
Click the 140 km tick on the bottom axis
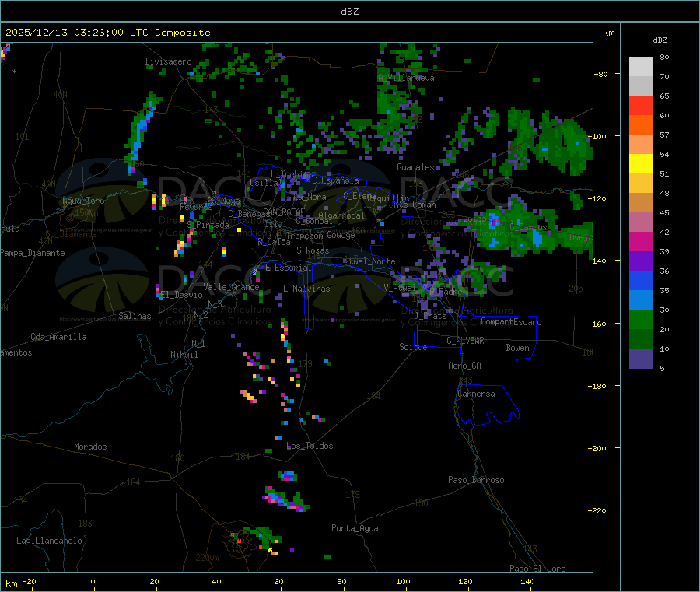[527, 581]
